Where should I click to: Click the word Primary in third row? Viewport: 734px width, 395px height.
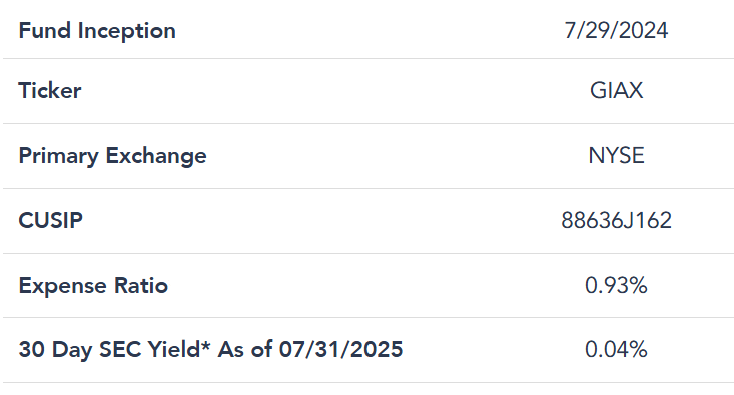point(59,156)
